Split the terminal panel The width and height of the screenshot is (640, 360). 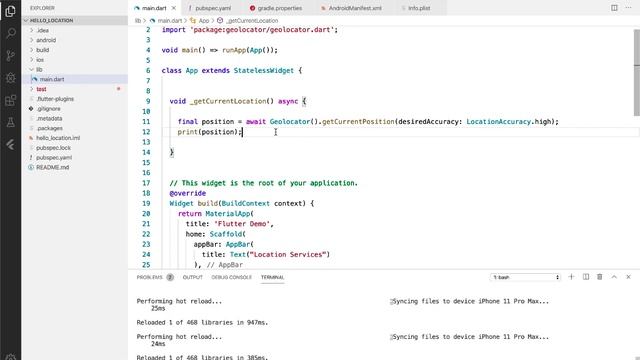pos(586,277)
